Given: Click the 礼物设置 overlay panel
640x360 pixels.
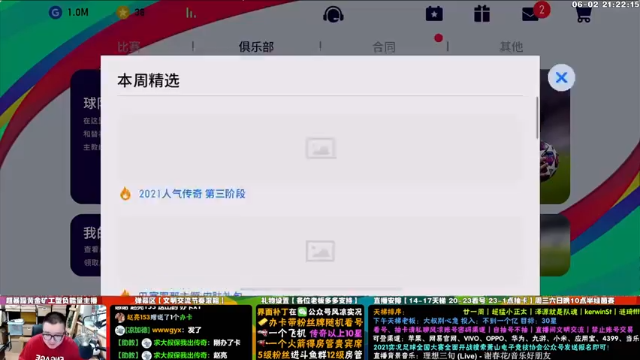Looking at the screenshot, I should tap(309, 329).
